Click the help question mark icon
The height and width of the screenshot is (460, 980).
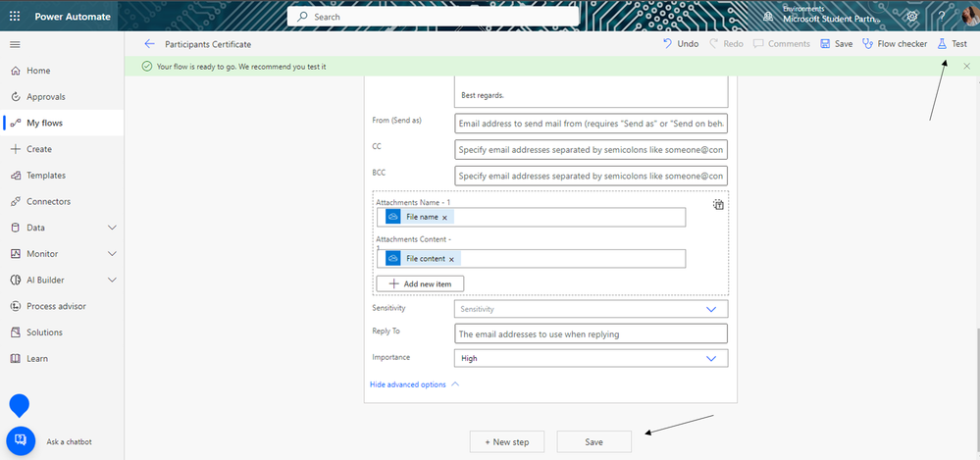(942, 17)
